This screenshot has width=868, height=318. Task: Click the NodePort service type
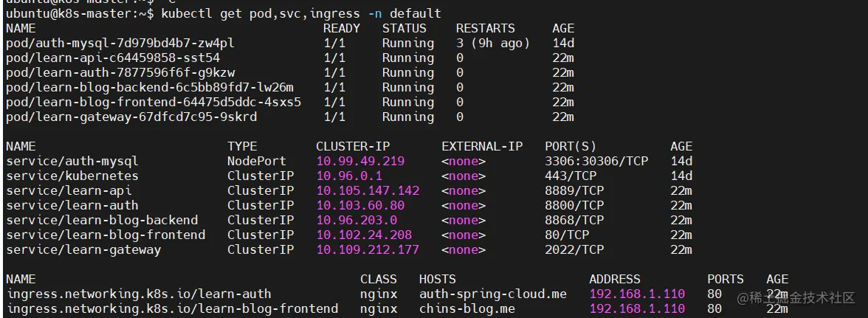256,161
